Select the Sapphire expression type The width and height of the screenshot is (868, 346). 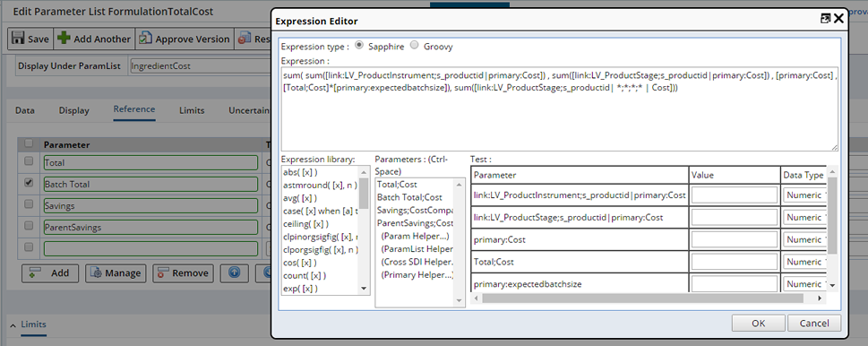pyautogui.click(x=358, y=46)
